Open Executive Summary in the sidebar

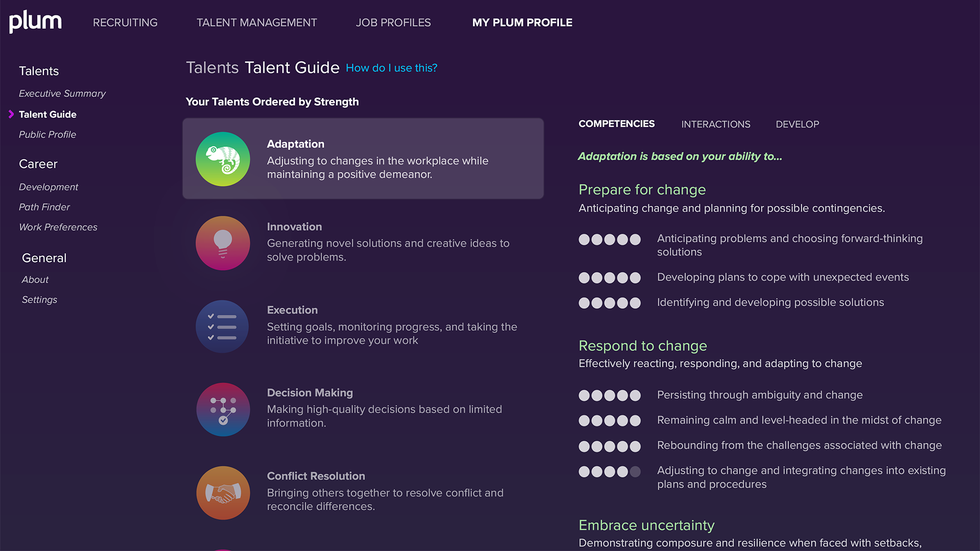[x=62, y=93]
